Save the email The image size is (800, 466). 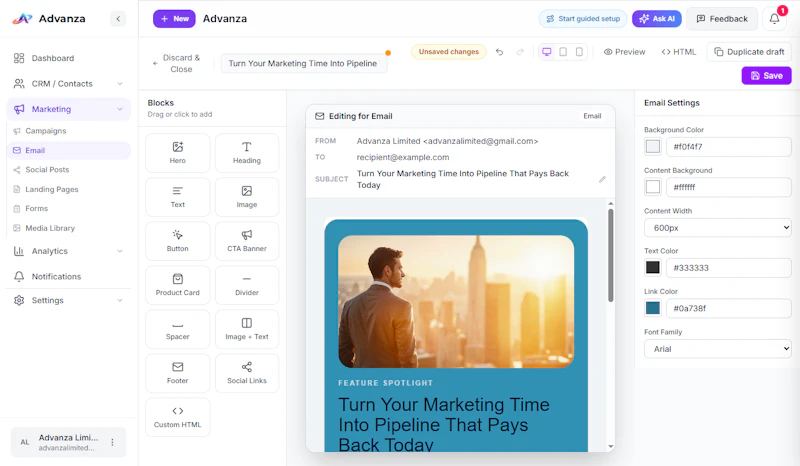pos(766,76)
